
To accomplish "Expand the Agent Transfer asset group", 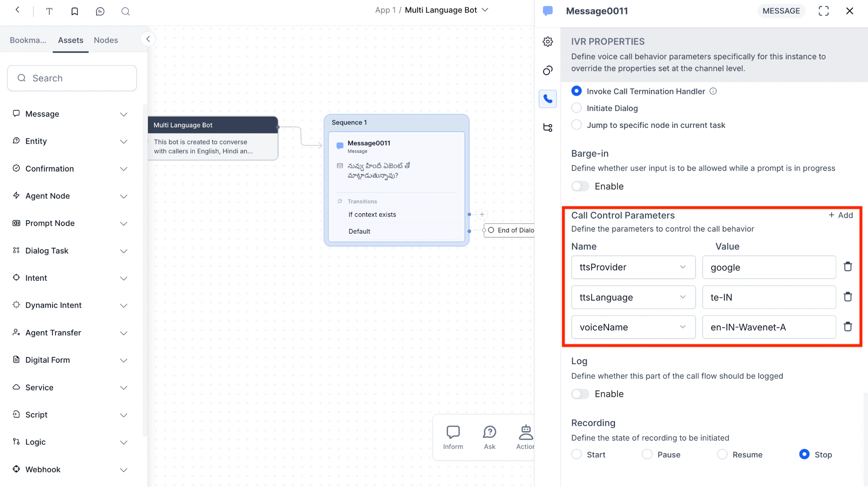I will click(123, 333).
